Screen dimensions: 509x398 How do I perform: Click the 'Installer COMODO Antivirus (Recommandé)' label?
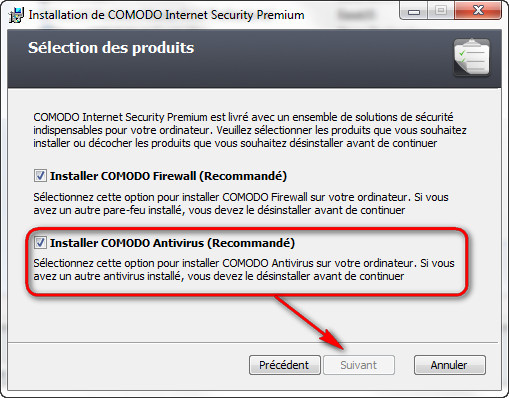coord(172,243)
